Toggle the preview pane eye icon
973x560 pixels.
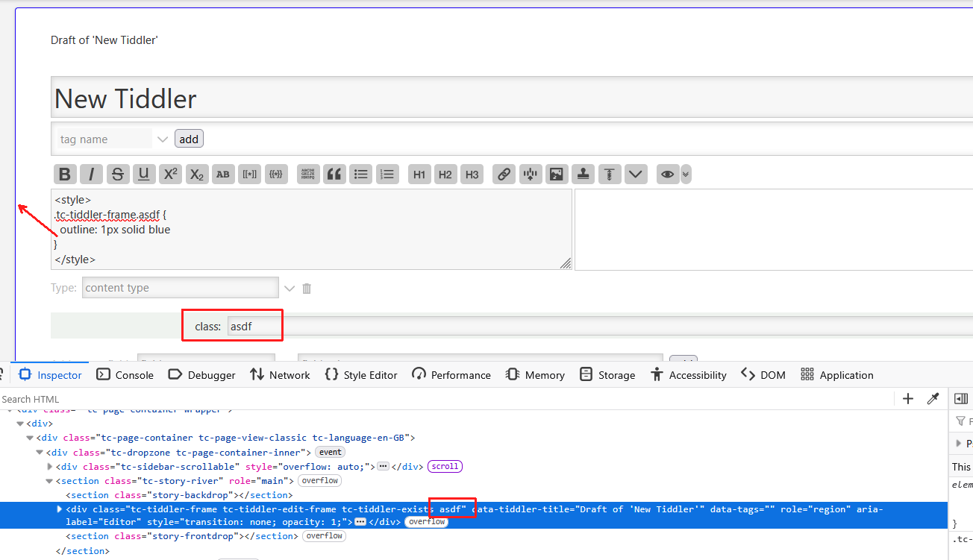(x=667, y=174)
